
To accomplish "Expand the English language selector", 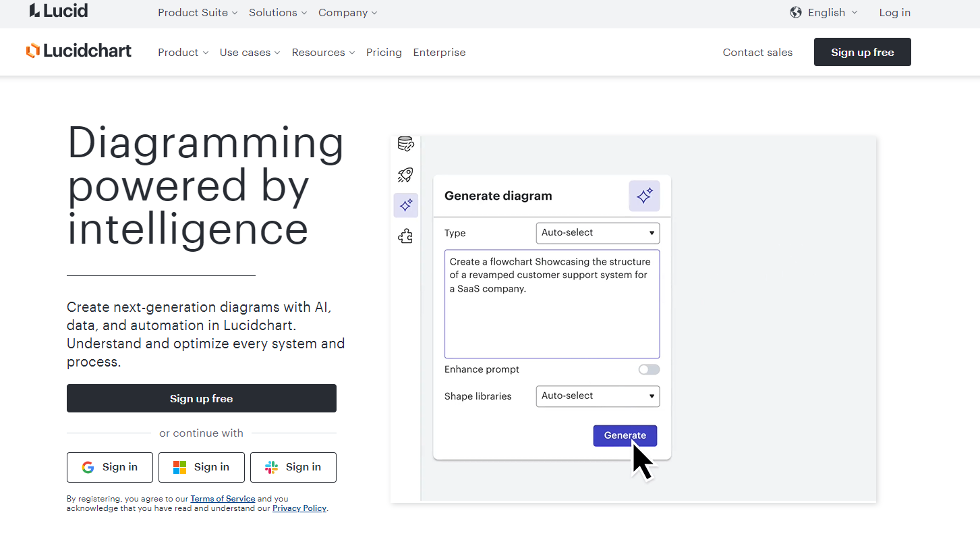I will tap(832, 13).
